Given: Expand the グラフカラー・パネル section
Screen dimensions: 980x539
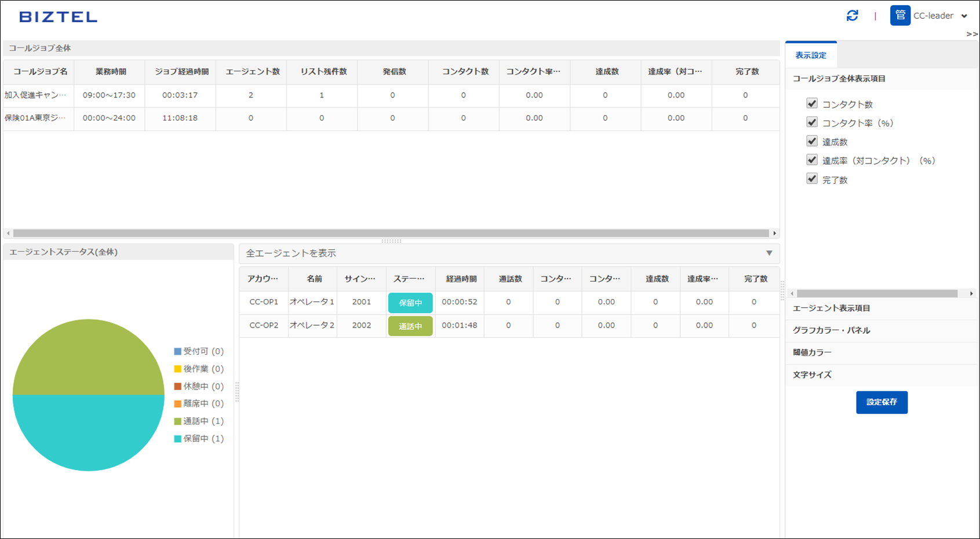Looking at the screenshot, I should pyautogui.click(x=832, y=330).
